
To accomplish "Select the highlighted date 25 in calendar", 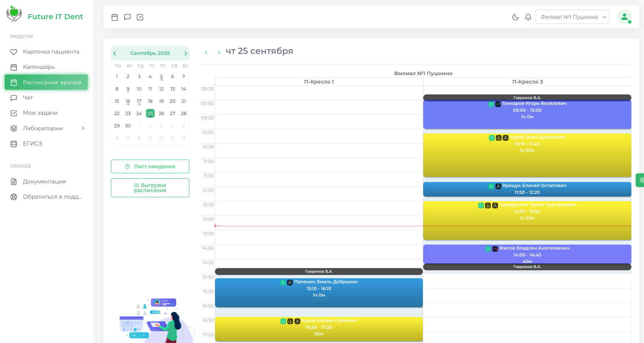I will coord(150,113).
